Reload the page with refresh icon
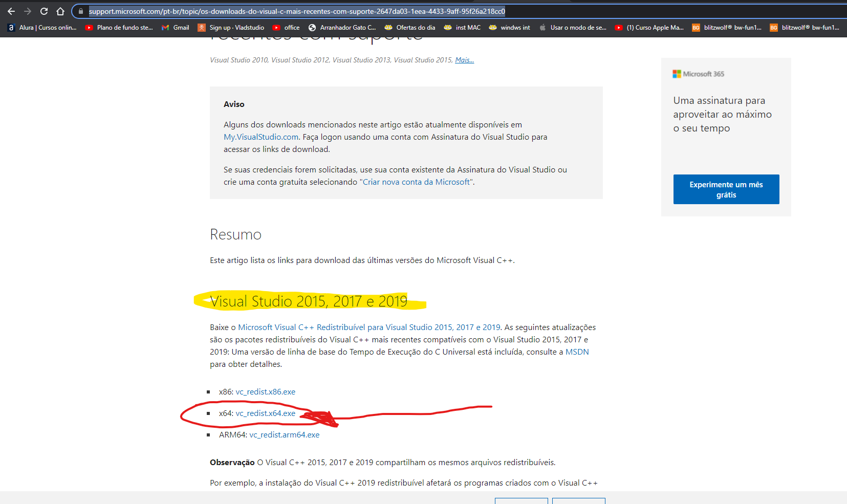The image size is (847, 504). pyautogui.click(x=44, y=11)
